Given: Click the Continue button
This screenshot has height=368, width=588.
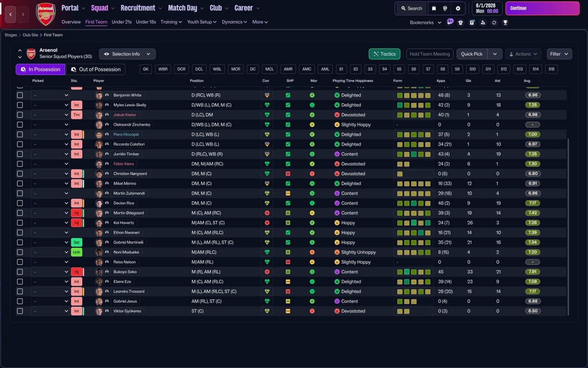Looking at the screenshot, I should [543, 8].
